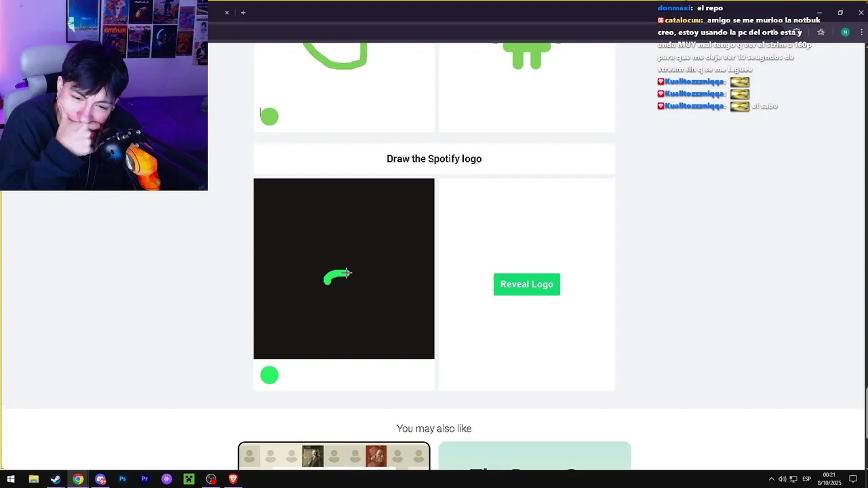
Task: Open File Explorer from the taskbar
Action: pyautogui.click(x=33, y=479)
